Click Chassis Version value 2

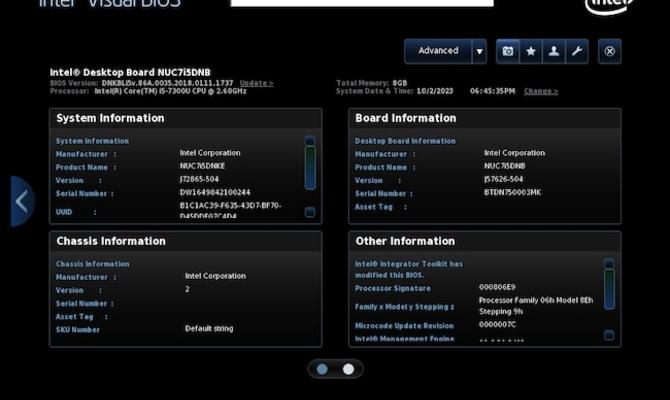[187, 289]
